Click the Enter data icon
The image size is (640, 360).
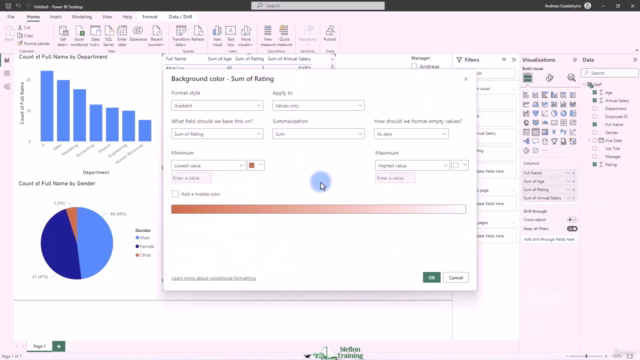(122, 36)
